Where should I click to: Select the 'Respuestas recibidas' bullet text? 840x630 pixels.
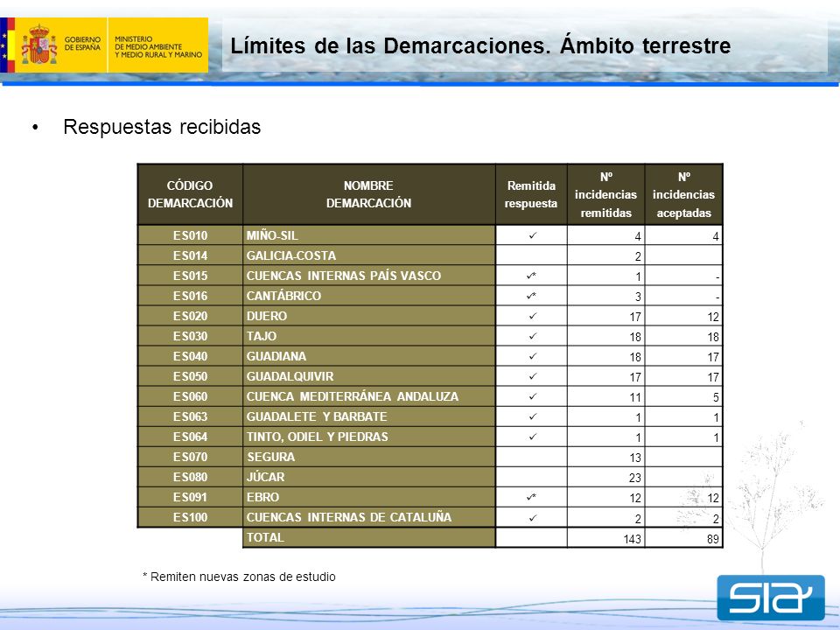[162, 127]
